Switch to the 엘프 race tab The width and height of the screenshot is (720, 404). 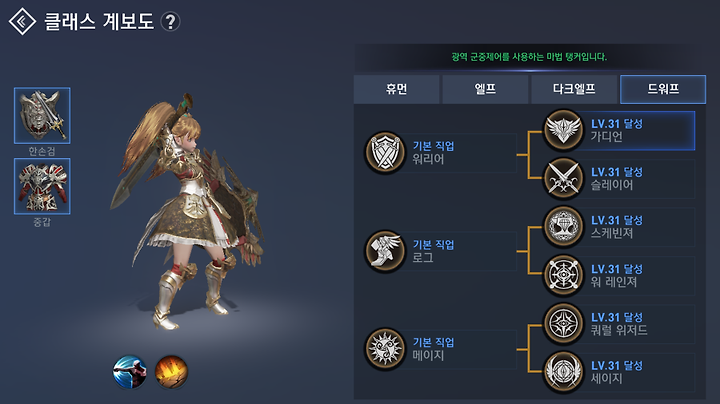click(x=485, y=89)
